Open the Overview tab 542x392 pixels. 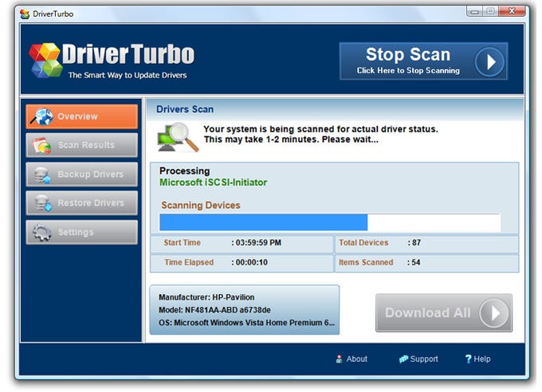tap(81, 116)
